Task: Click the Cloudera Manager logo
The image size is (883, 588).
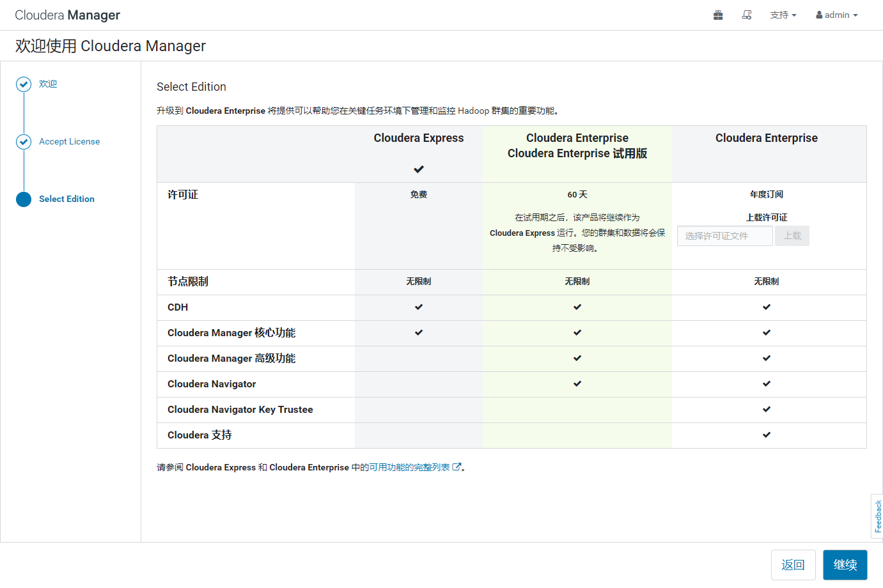Action: coord(67,15)
